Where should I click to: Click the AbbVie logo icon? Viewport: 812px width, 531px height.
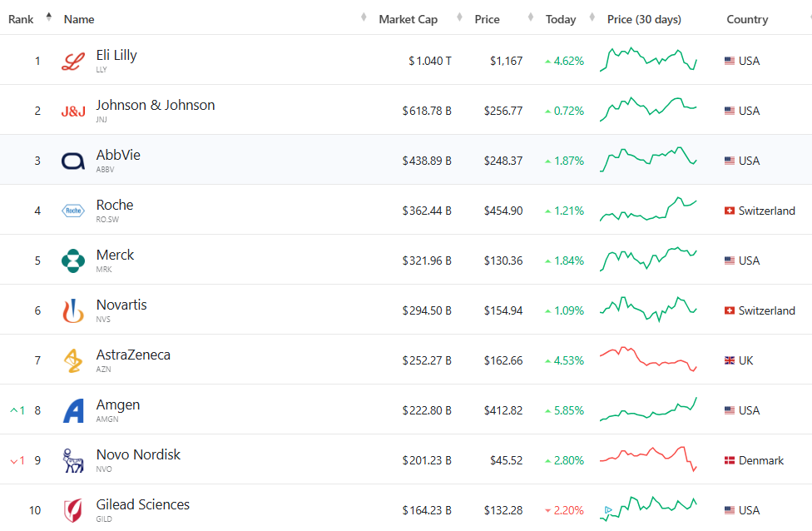coord(73,161)
